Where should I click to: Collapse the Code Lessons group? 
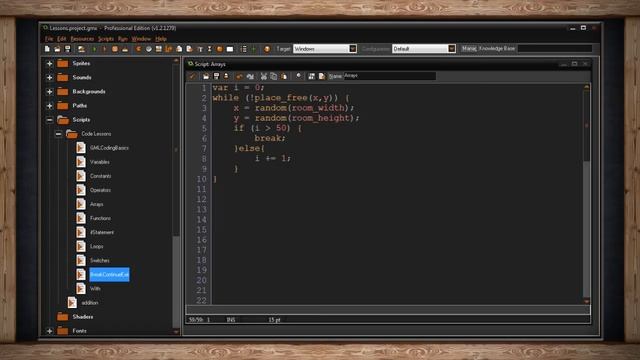coord(58,134)
